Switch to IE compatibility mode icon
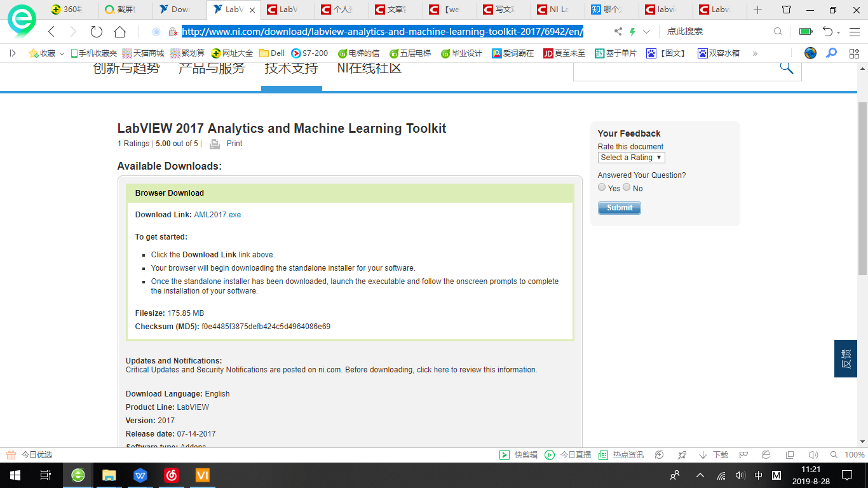The image size is (868, 488). click(766, 454)
